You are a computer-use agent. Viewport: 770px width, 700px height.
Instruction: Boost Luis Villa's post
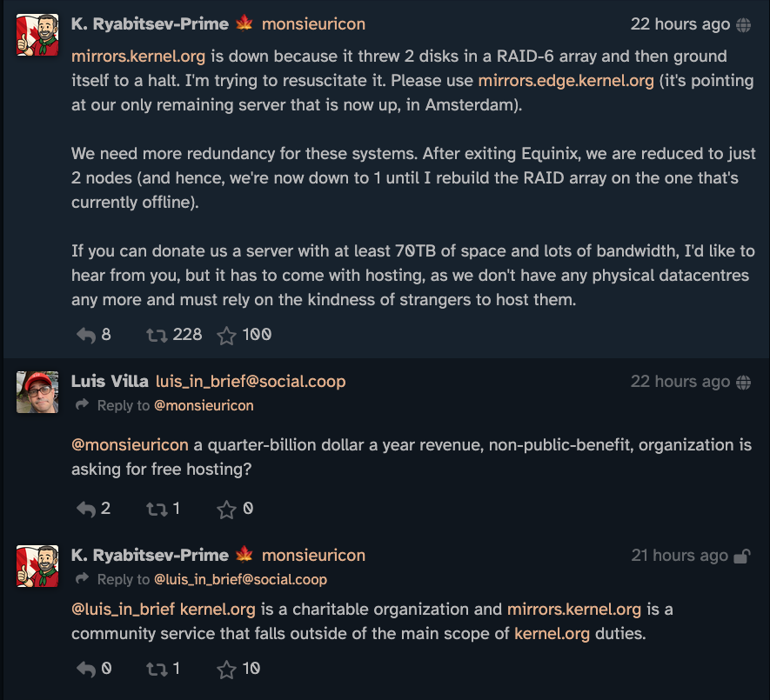pos(157,509)
